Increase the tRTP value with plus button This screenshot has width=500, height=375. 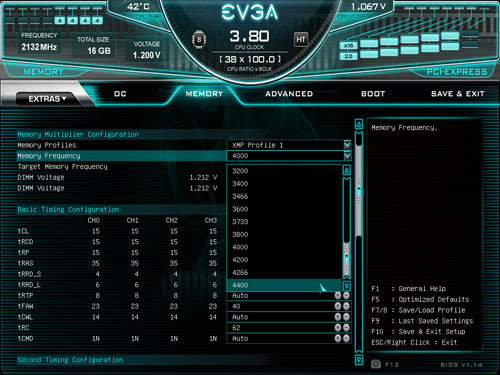338,295
